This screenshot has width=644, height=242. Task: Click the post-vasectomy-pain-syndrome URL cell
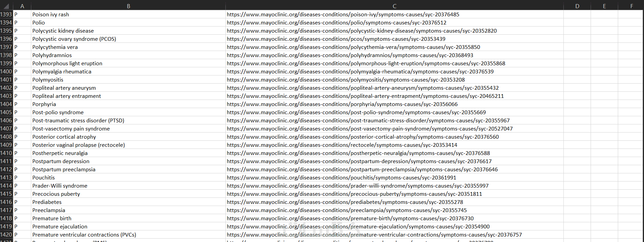coord(394,128)
